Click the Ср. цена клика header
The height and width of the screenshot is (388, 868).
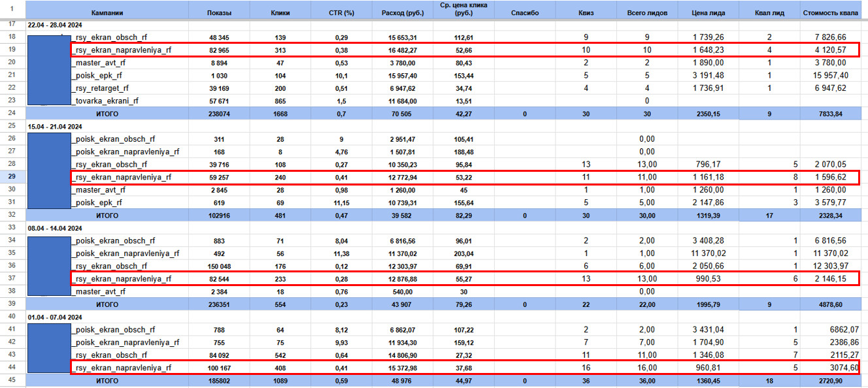(x=464, y=9)
